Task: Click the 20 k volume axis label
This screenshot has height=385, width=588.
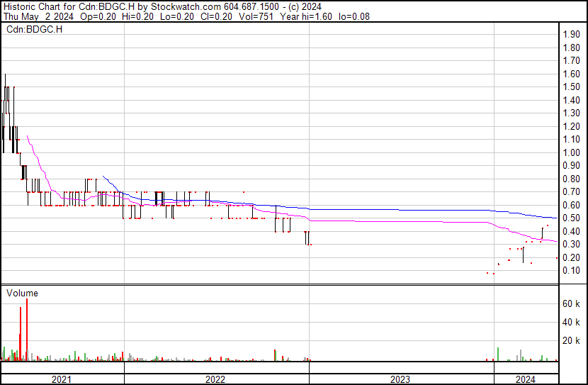Action: 572,340
